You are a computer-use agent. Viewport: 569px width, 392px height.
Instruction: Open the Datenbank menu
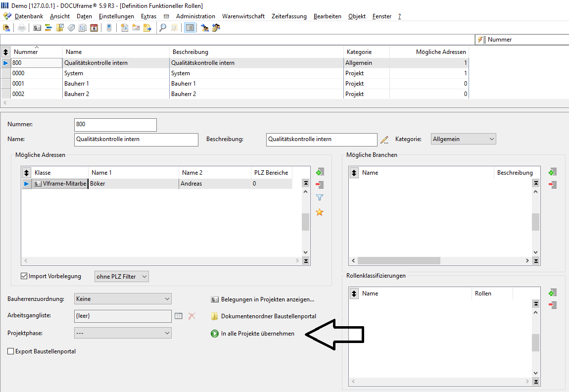coord(29,16)
